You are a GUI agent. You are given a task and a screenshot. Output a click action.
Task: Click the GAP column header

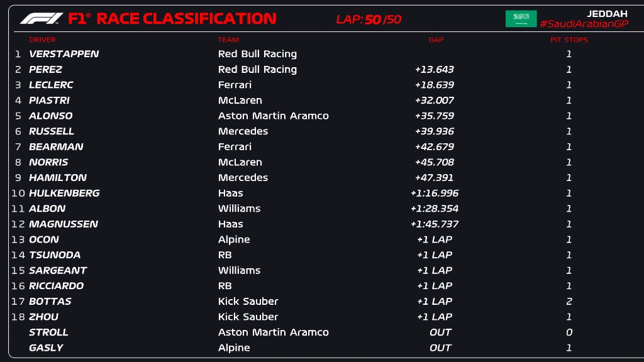coord(436,40)
